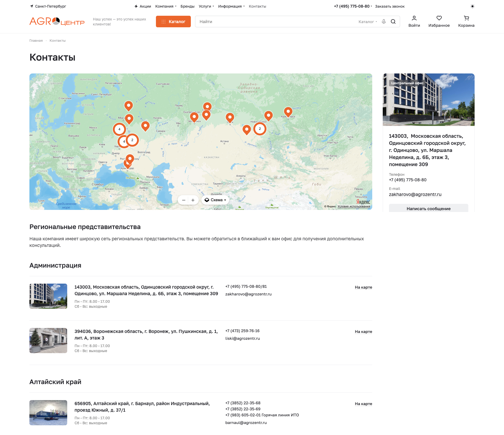This screenshot has height=435, width=504.
Task: Click the location arrow icon beside Санкт-Петербург
Action: point(32,6)
